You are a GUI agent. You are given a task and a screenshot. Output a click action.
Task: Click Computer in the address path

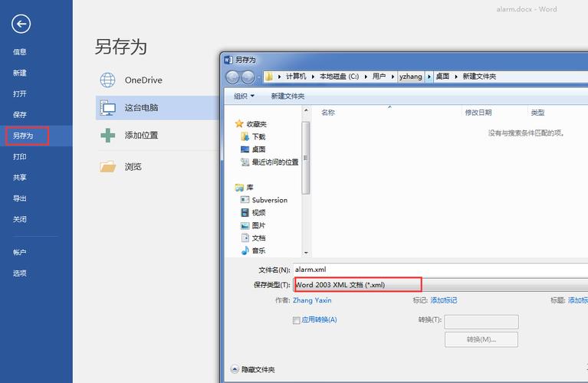[296, 77]
